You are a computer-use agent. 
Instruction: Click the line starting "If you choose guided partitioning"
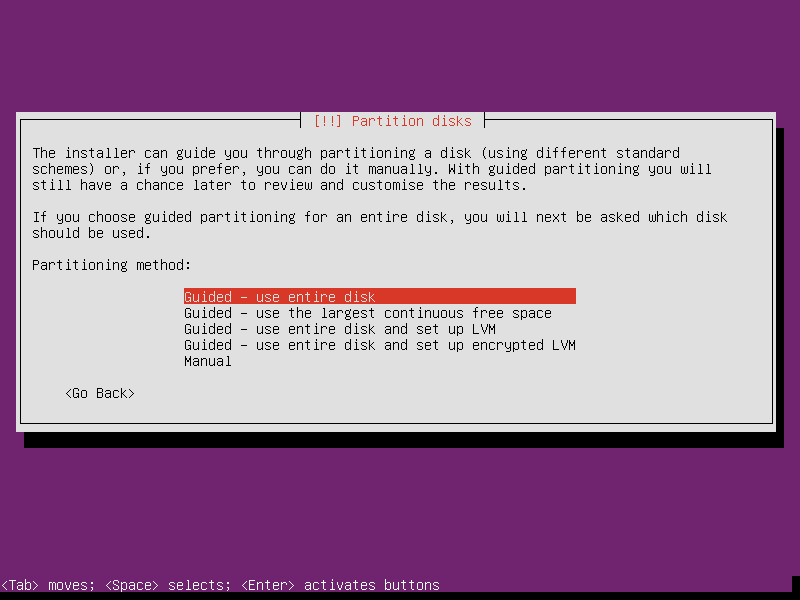pyautogui.click(x=380, y=217)
